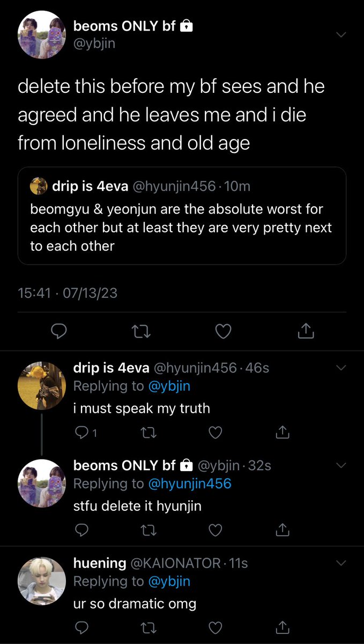This screenshot has height=644, width=364.
Task: View huening's profile picture
Action: [41, 580]
